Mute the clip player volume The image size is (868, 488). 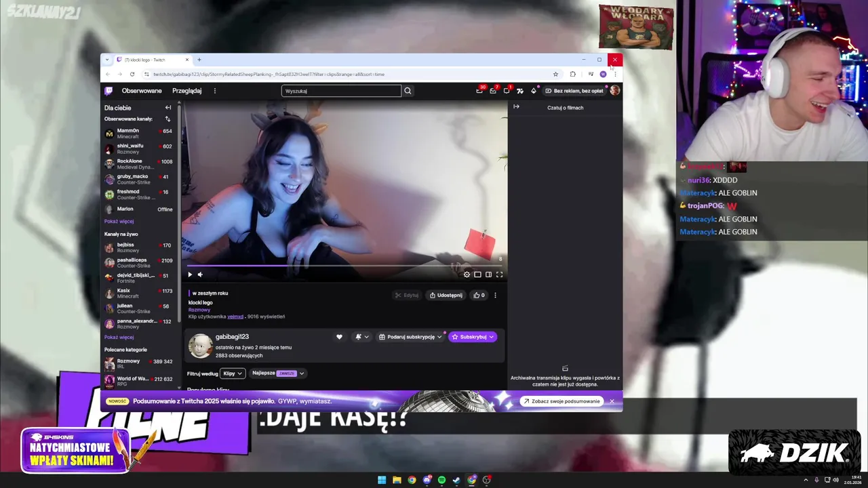click(200, 274)
